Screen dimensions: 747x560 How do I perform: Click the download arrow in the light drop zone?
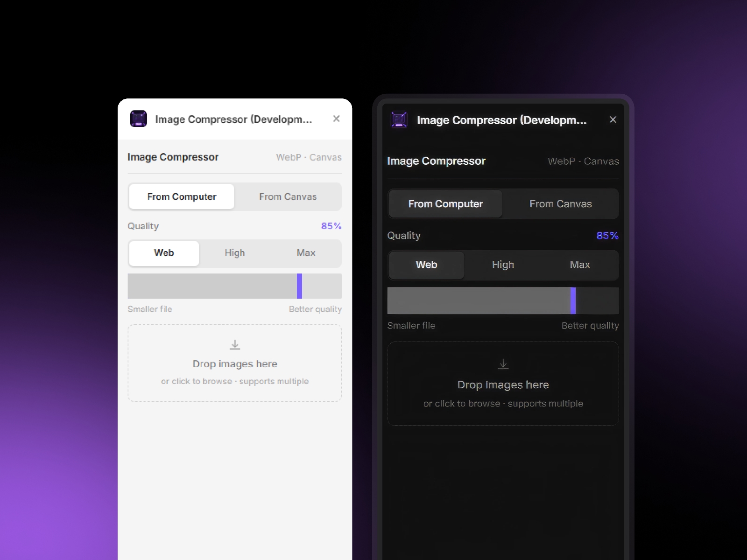click(234, 344)
